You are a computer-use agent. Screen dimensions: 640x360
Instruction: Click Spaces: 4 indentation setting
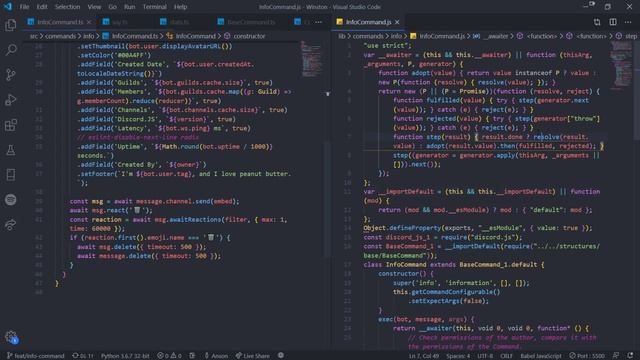pos(458,356)
